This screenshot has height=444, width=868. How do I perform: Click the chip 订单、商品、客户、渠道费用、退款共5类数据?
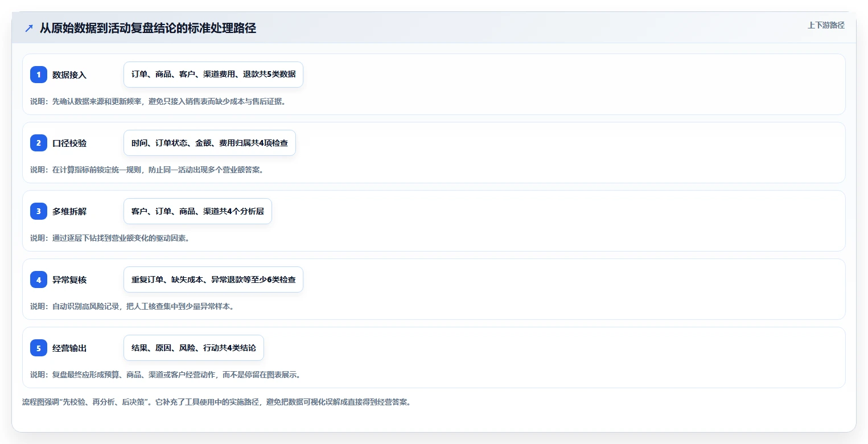click(213, 75)
